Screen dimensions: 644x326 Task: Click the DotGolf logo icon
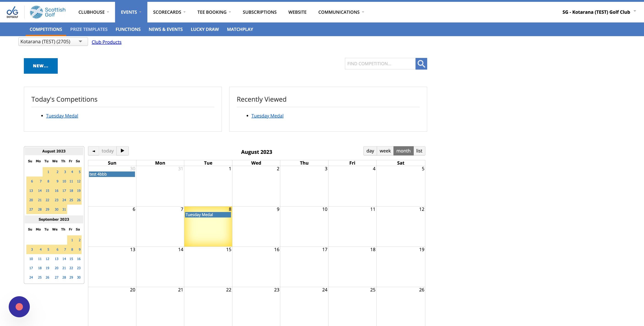coord(12,12)
